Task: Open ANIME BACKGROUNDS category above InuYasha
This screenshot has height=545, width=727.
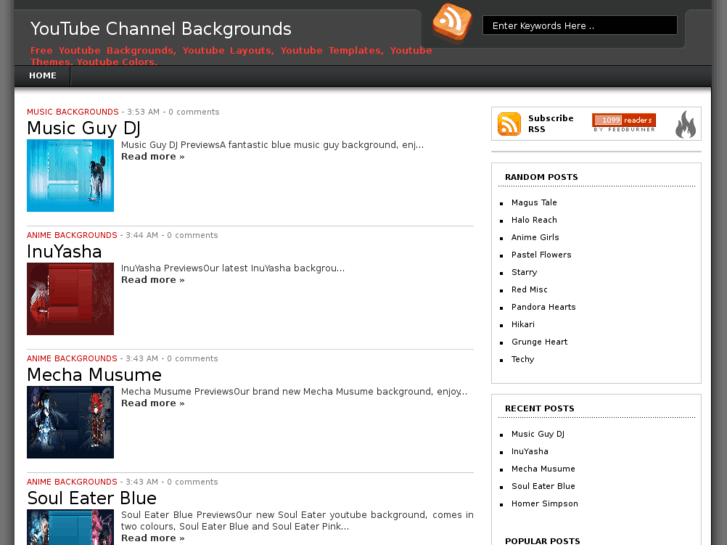Action: pyautogui.click(x=72, y=235)
